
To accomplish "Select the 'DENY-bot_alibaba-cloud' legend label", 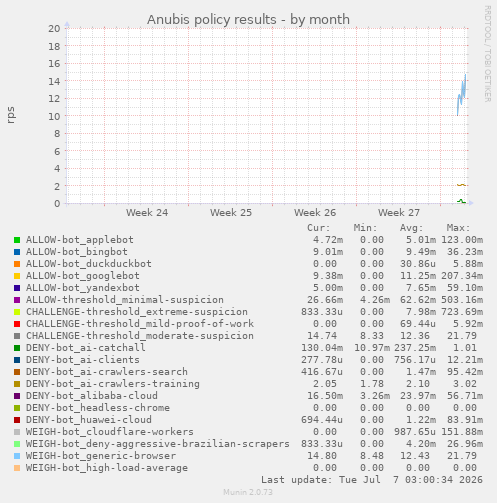I will pos(92,396).
